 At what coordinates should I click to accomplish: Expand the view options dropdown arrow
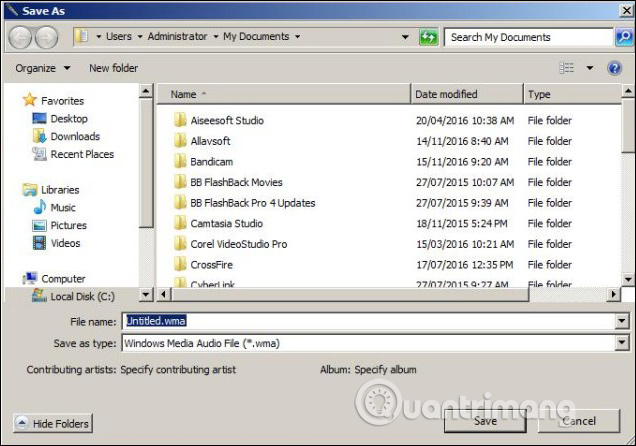click(590, 68)
